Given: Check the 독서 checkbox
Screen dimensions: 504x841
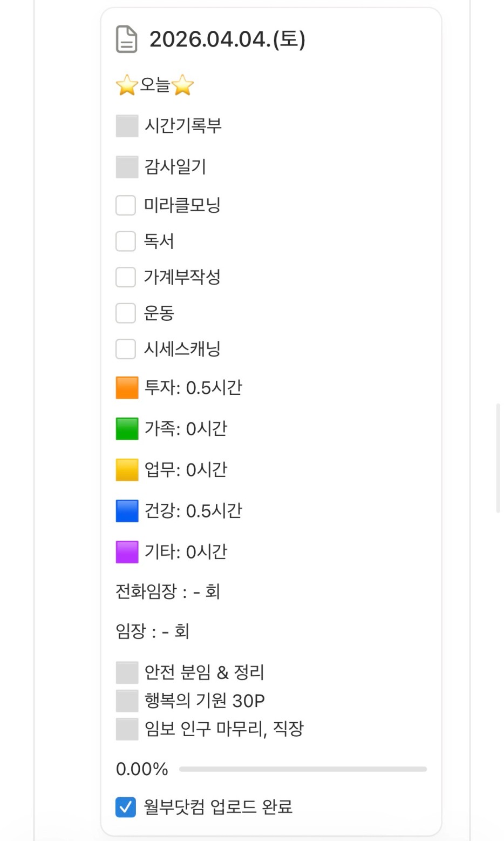Looking at the screenshot, I should (126, 241).
